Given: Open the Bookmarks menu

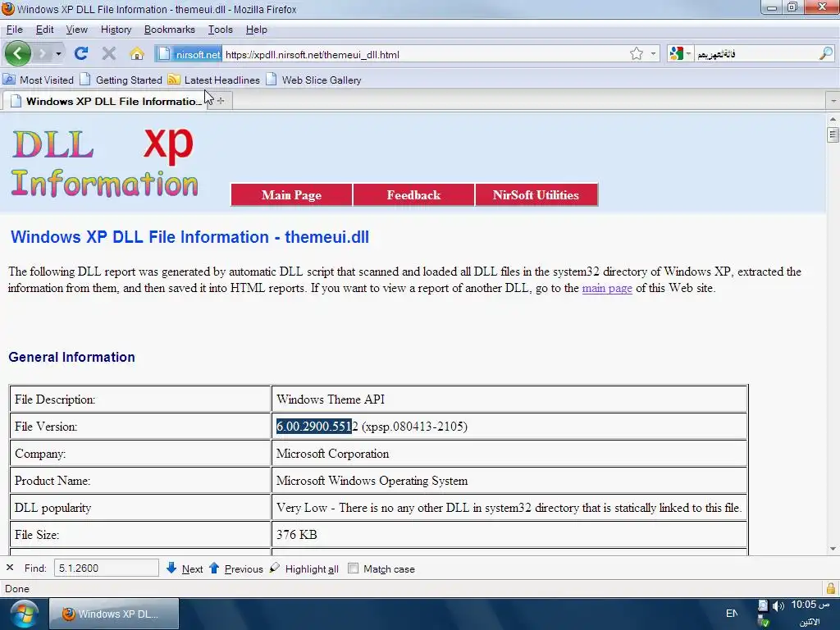Looking at the screenshot, I should [x=169, y=30].
